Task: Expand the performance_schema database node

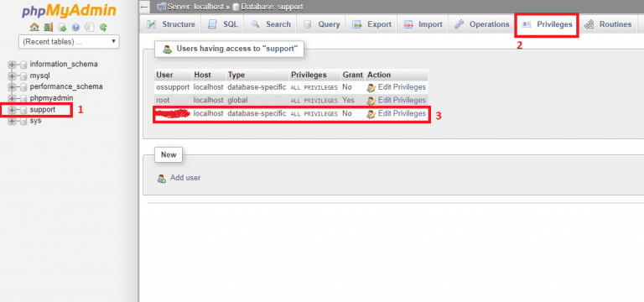Action: coord(12,87)
